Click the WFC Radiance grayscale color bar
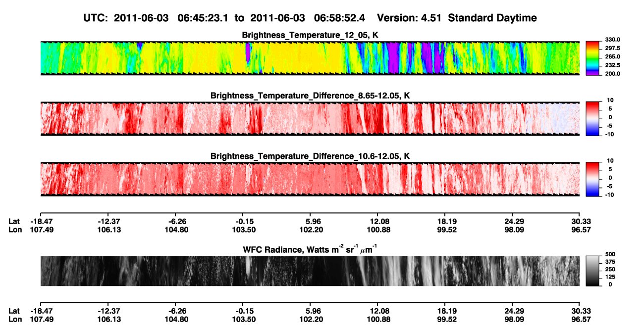 [x=592, y=271]
